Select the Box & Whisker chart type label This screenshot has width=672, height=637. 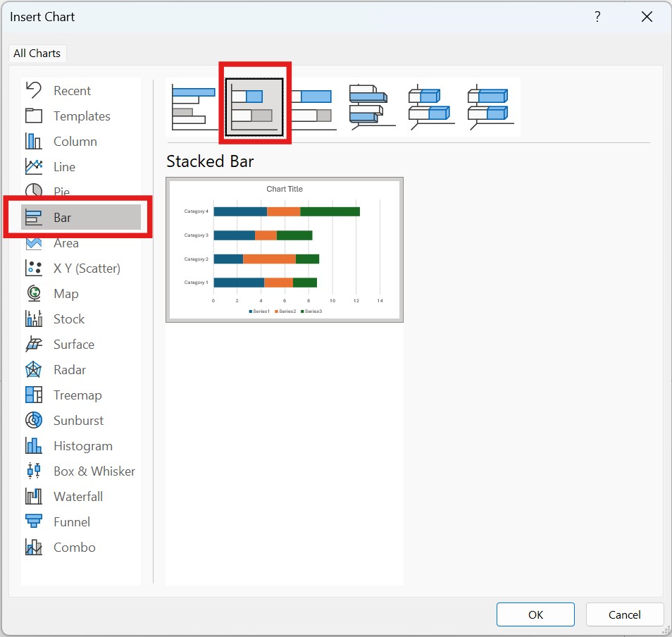pyautogui.click(x=94, y=471)
